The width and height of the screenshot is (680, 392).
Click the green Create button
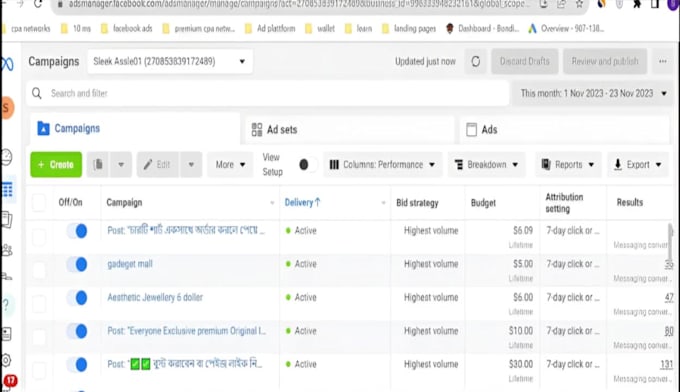coord(56,164)
